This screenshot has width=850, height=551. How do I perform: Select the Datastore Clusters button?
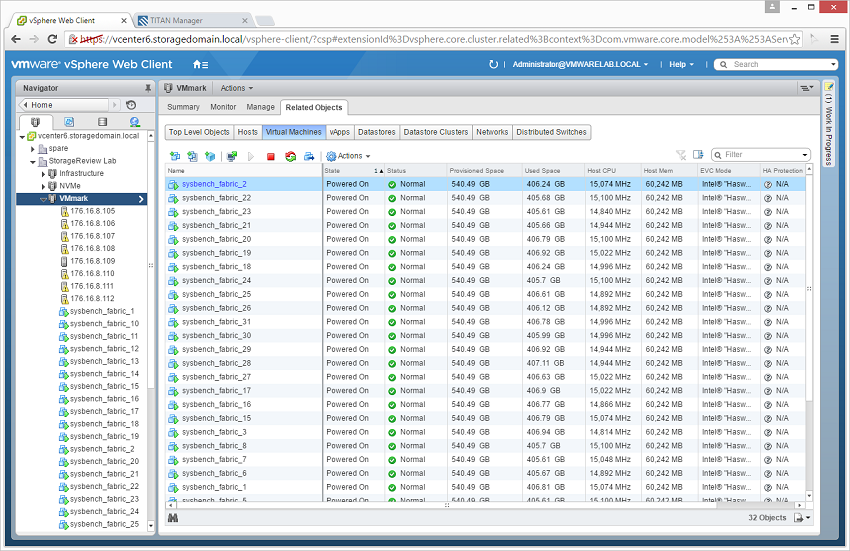[436, 132]
